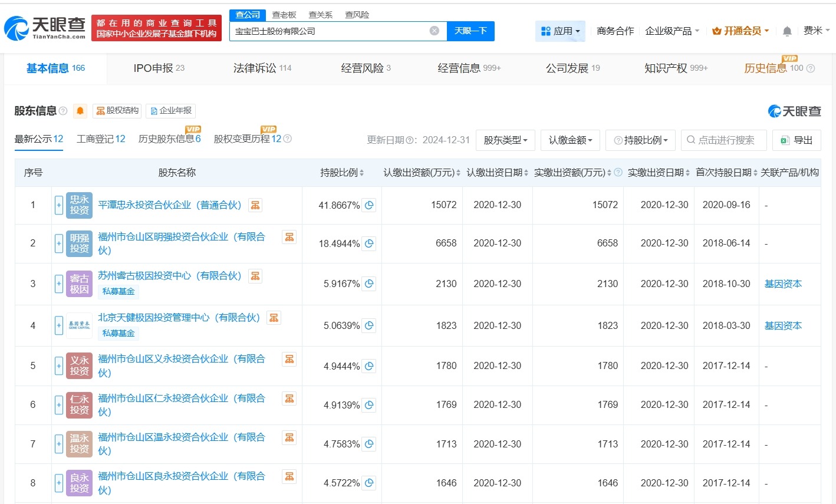Open the 基因资本 link in row 3
This screenshot has width=836, height=504.
[782, 284]
